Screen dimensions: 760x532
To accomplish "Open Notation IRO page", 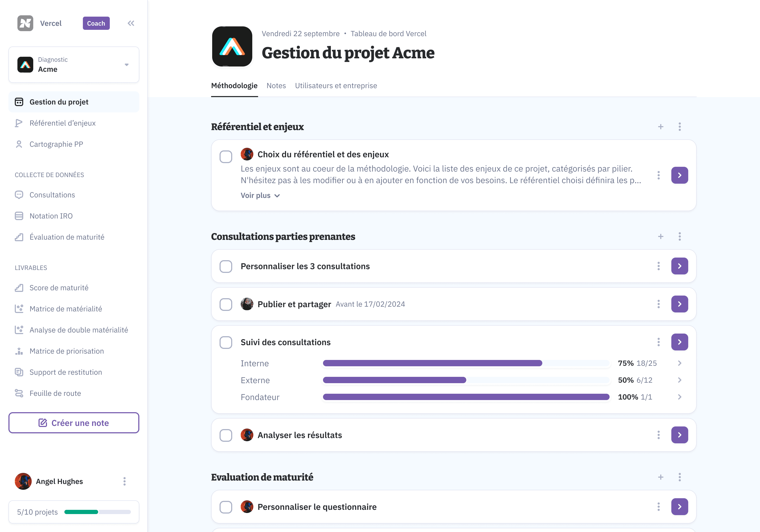I will (x=74, y=216).
